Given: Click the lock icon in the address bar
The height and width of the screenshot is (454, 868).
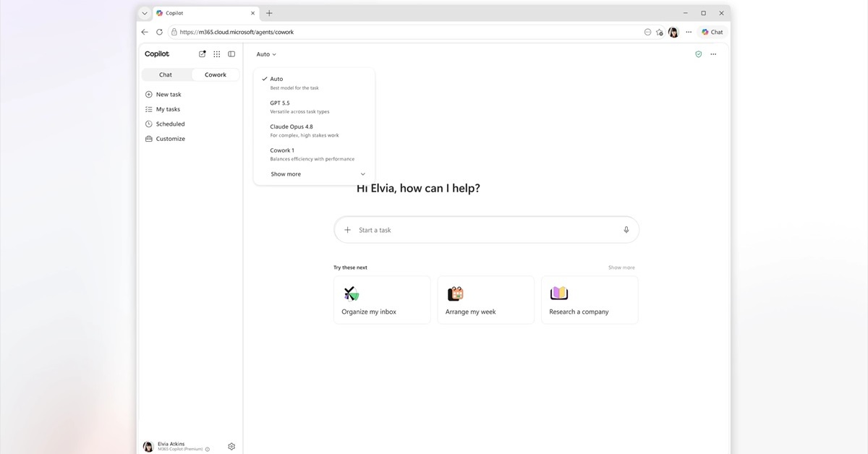Looking at the screenshot, I should [174, 32].
